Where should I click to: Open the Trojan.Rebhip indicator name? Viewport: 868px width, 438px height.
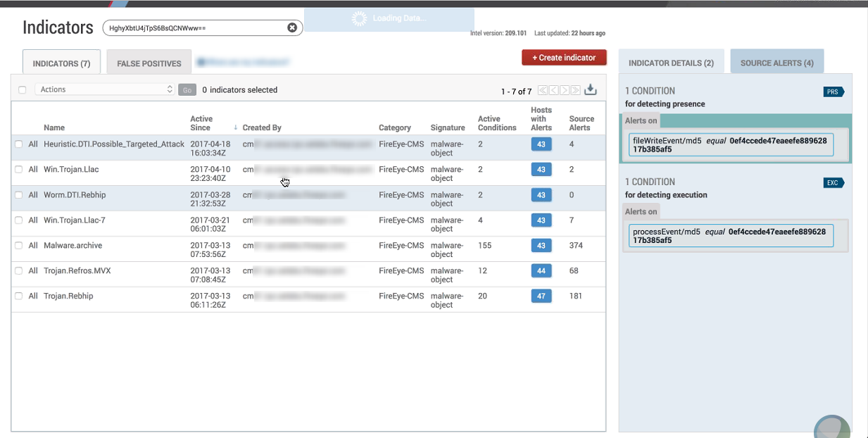click(68, 296)
